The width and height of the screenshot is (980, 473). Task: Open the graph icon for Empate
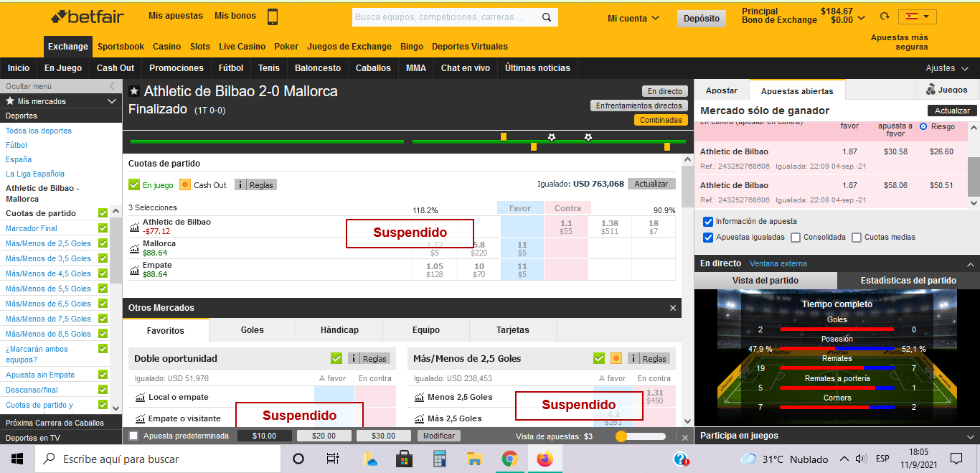[x=134, y=270]
